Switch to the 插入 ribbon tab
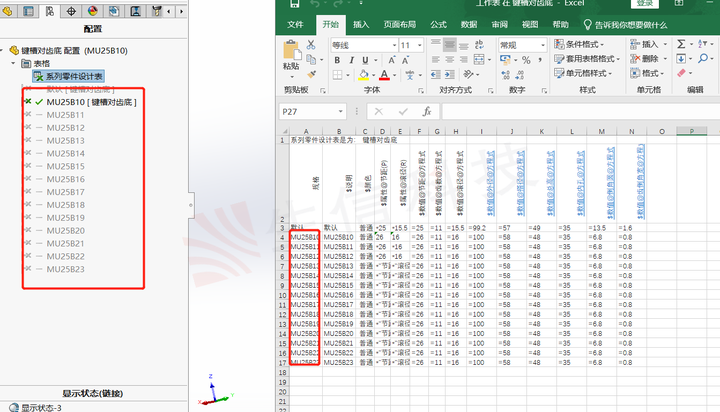The height and width of the screenshot is (412, 720). (x=361, y=25)
